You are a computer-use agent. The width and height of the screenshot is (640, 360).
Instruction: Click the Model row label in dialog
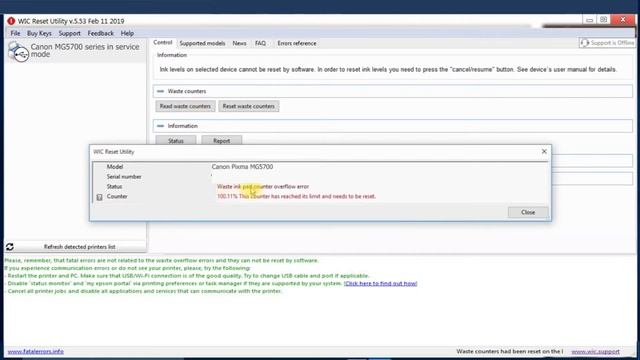[x=115, y=167]
